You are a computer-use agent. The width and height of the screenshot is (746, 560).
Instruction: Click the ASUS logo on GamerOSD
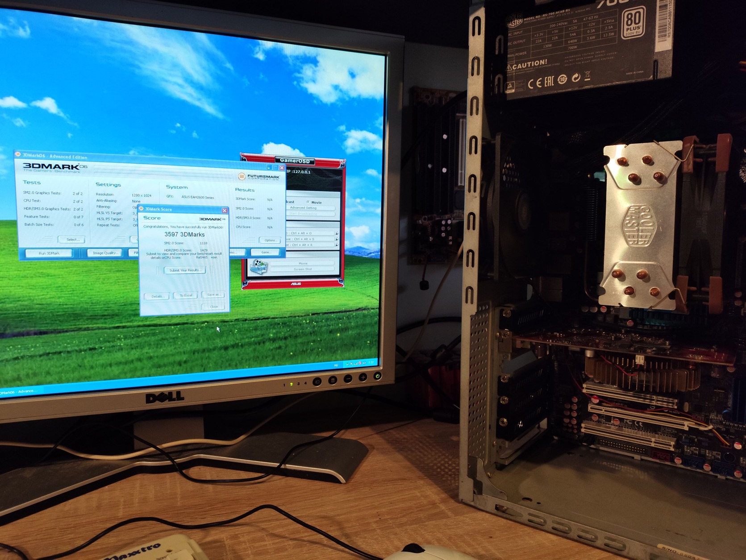296,284
